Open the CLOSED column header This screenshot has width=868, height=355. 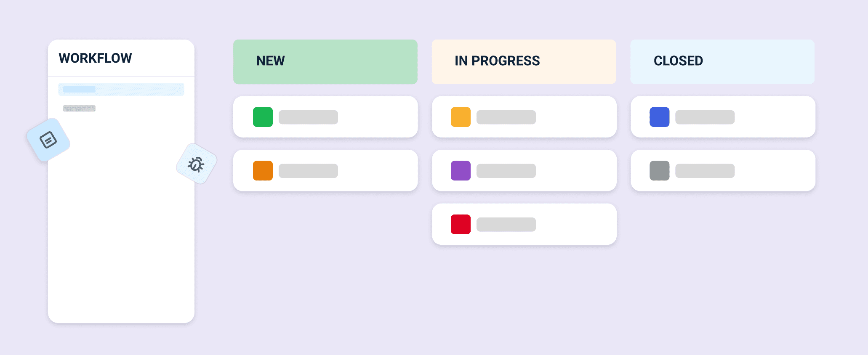(x=722, y=61)
